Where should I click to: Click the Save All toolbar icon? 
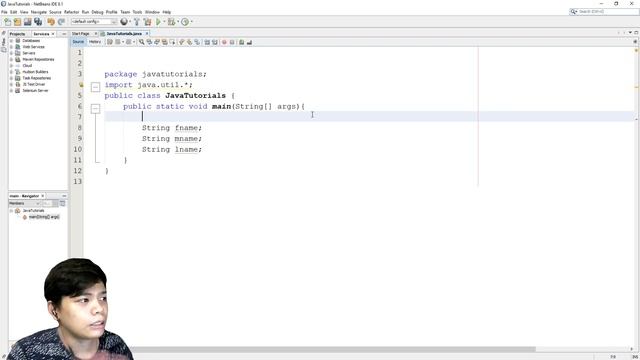point(38,22)
